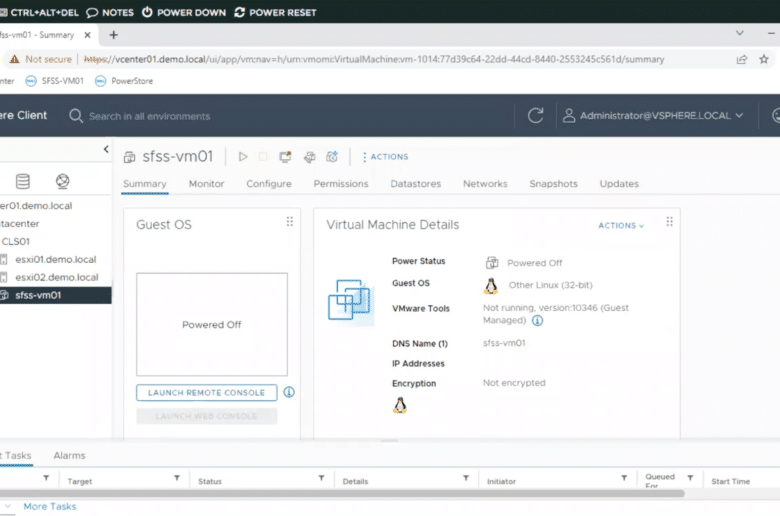
Task: Click the Not secure warning icon
Action: pos(14,59)
